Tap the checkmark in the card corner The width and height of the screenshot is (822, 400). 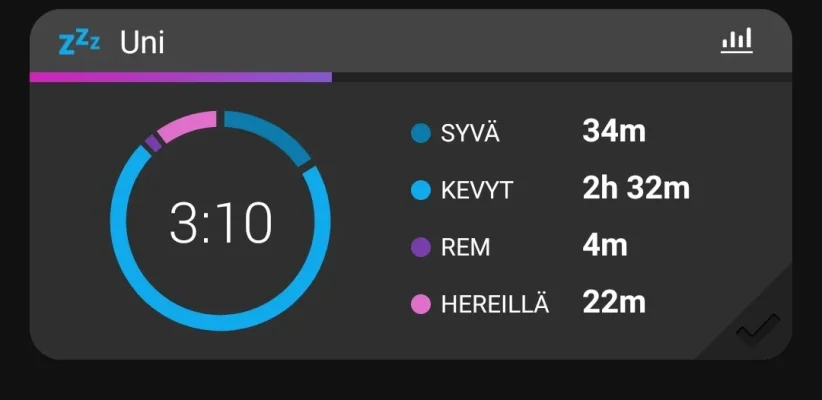point(757,328)
